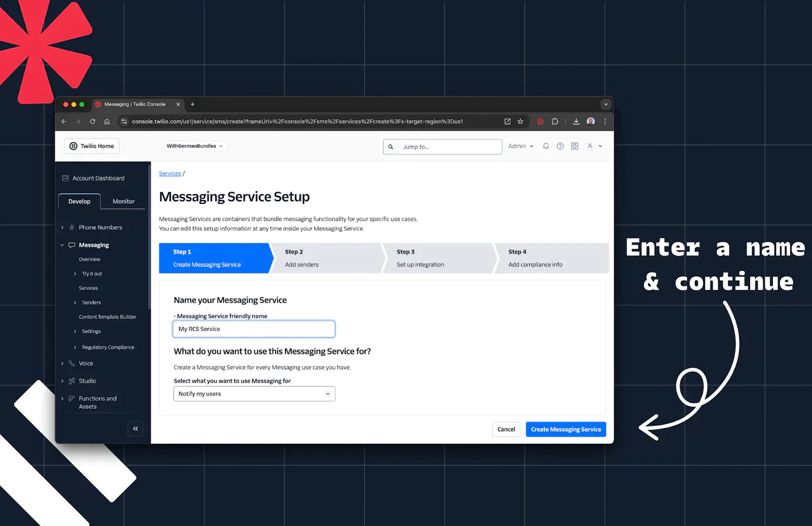The width and height of the screenshot is (812, 526).
Task: Click the Cancel button
Action: click(506, 430)
